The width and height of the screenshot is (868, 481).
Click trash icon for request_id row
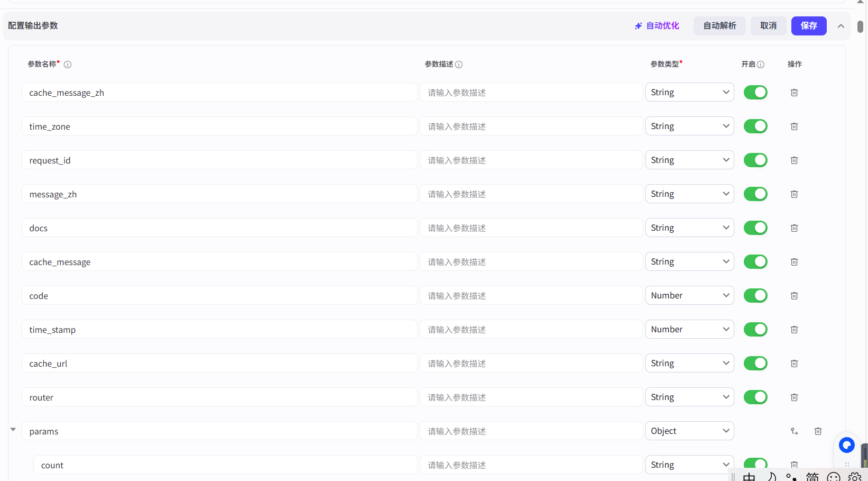coord(794,160)
